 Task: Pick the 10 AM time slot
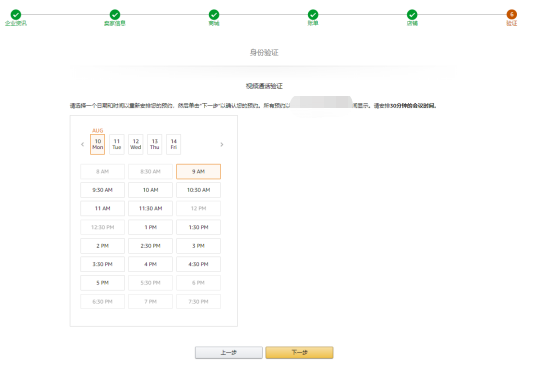point(151,190)
